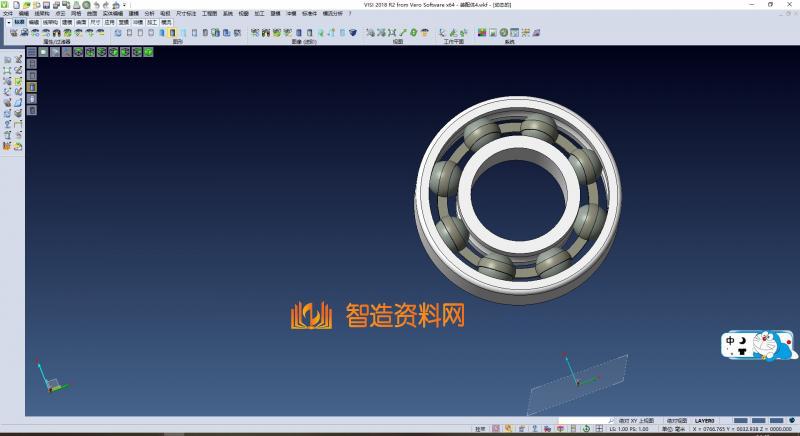Toggle the grid icon in bottom status row
800x436 pixels.
[599, 429]
